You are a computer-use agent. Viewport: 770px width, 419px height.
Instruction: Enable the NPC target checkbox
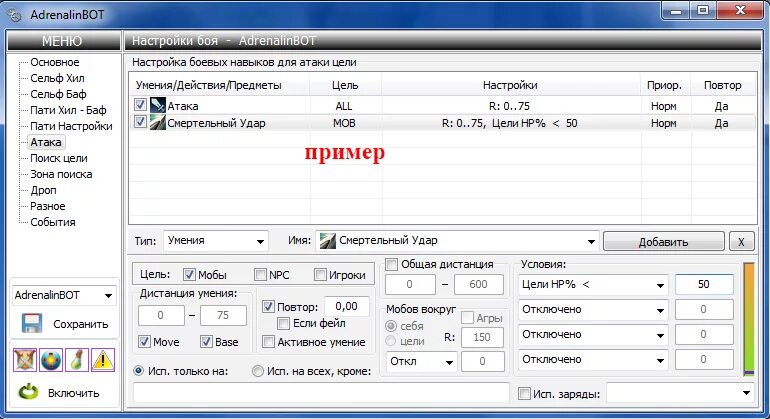point(260,275)
